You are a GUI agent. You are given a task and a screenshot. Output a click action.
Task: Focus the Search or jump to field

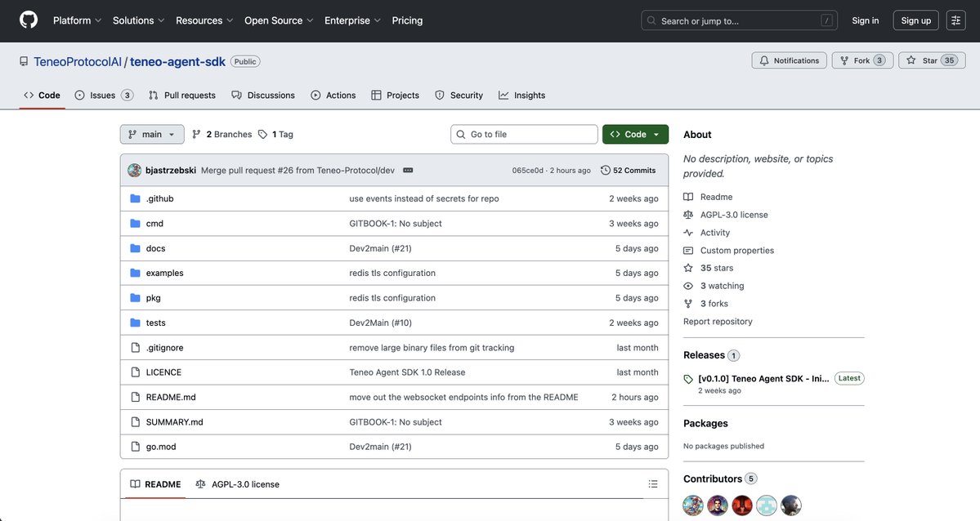pyautogui.click(x=740, y=20)
